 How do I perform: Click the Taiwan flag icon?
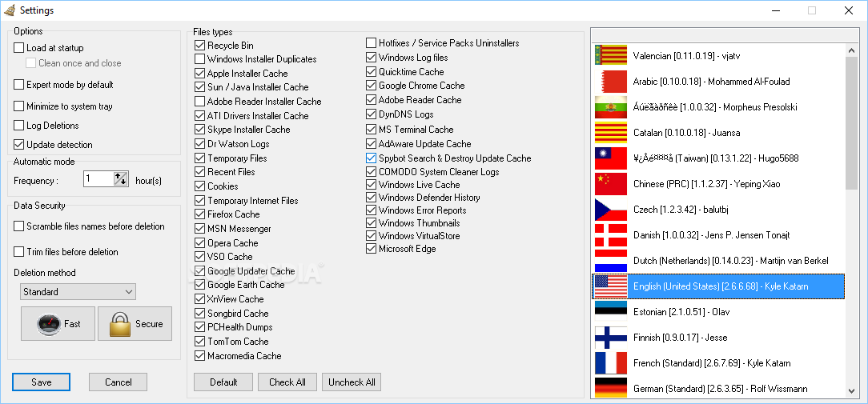point(611,158)
